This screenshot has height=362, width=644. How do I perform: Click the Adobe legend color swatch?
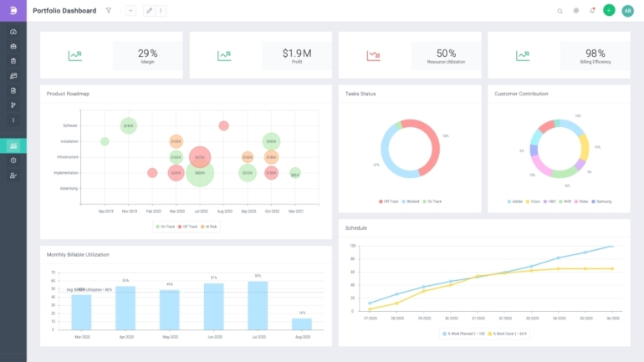click(510, 201)
